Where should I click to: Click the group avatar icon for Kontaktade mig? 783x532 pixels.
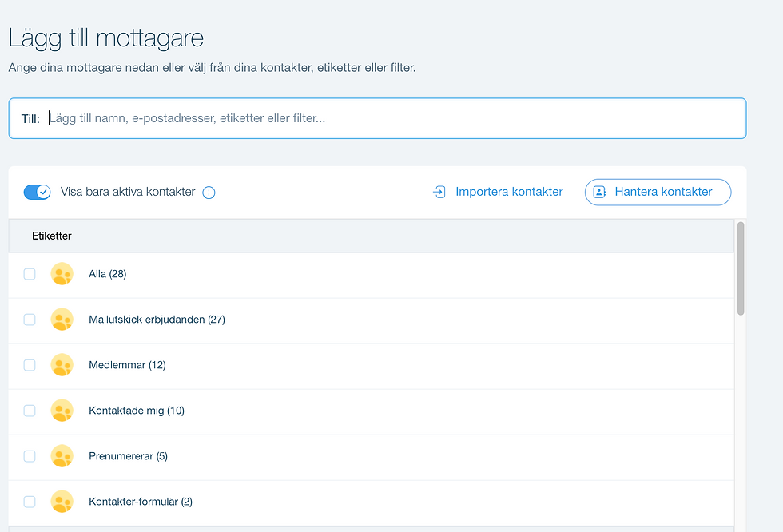[x=62, y=411]
